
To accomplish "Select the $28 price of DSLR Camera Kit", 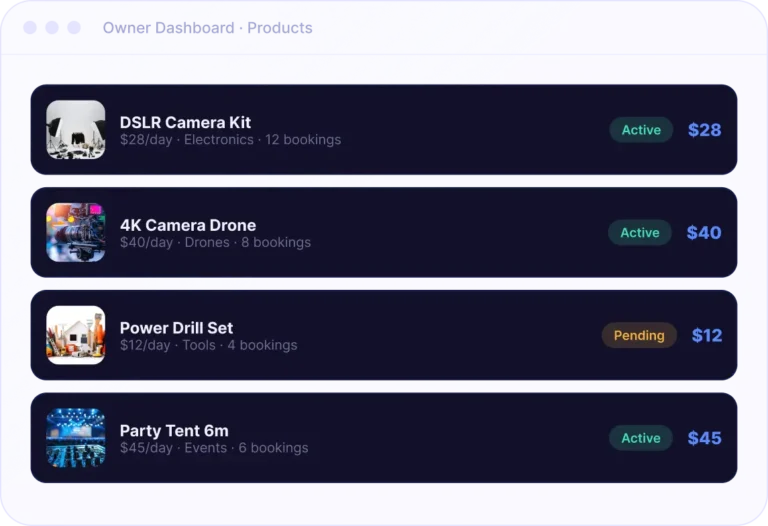I will coord(704,130).
